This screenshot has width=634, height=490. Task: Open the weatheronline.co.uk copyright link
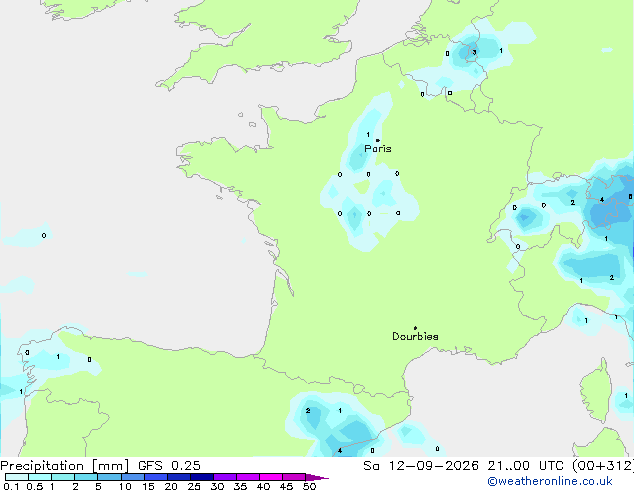point(550,481)
